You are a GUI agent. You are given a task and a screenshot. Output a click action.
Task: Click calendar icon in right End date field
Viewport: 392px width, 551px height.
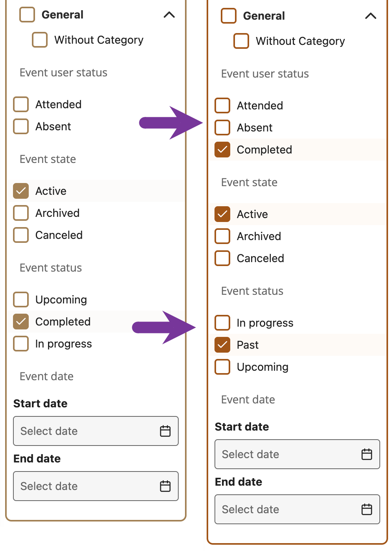pos(367,509)
